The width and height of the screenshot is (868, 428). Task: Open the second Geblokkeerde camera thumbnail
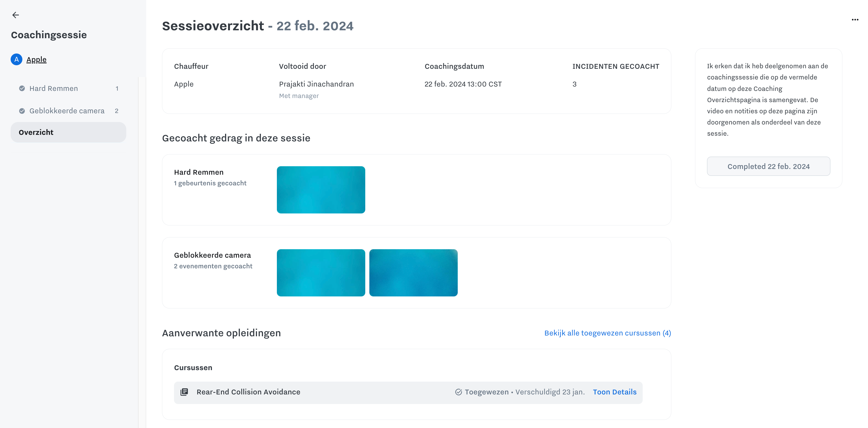click(413, 273)
